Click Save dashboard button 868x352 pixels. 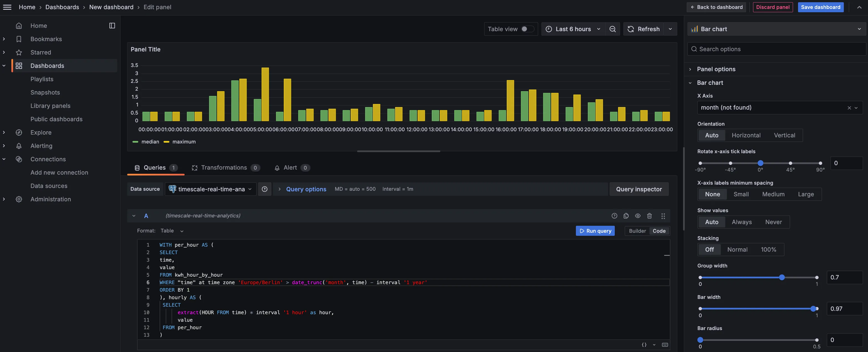point(821,7)
